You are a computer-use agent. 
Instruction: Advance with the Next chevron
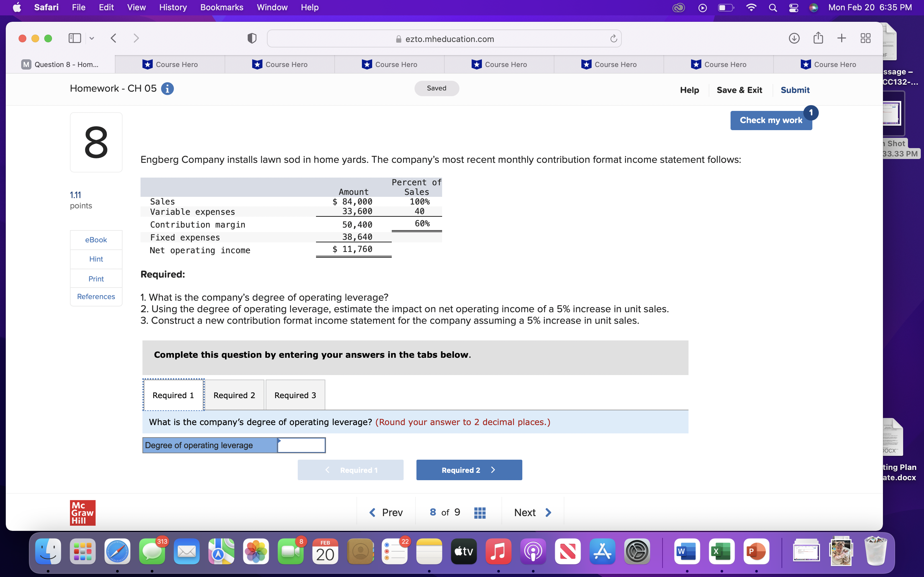[x=549, y=512]
